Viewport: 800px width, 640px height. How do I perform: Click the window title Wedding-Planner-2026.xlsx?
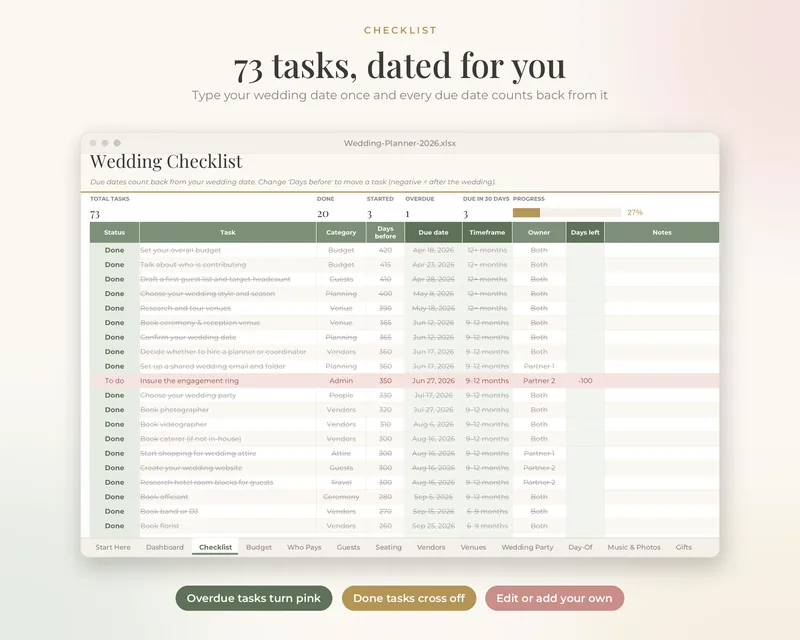click(399, 143)
